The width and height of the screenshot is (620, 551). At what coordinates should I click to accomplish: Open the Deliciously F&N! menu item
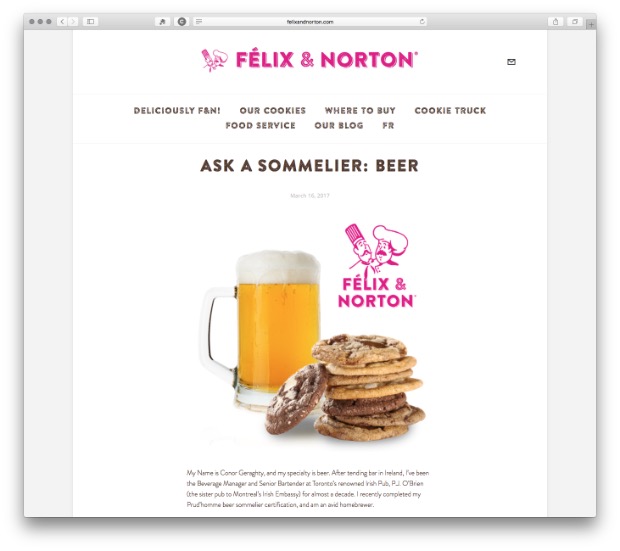(x=177, y=110)
